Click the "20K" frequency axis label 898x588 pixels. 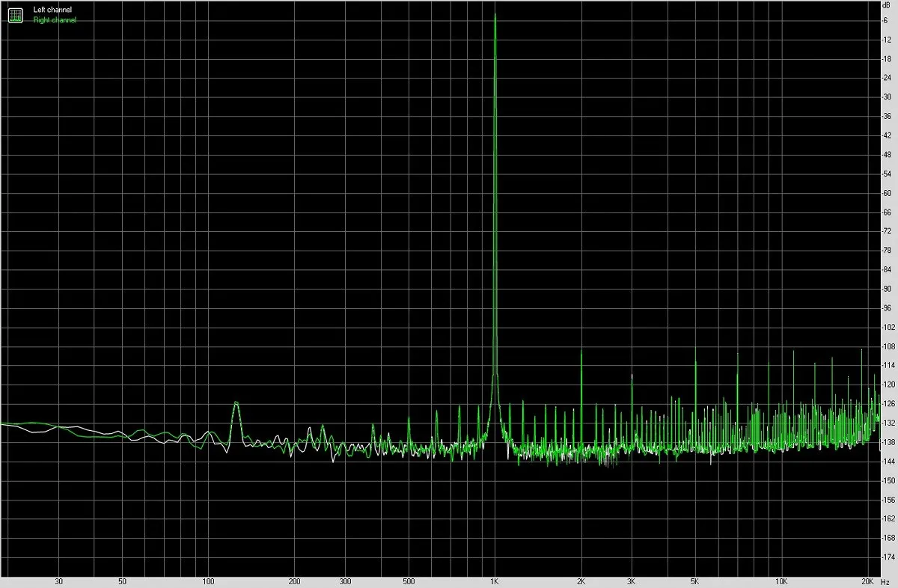867,581
